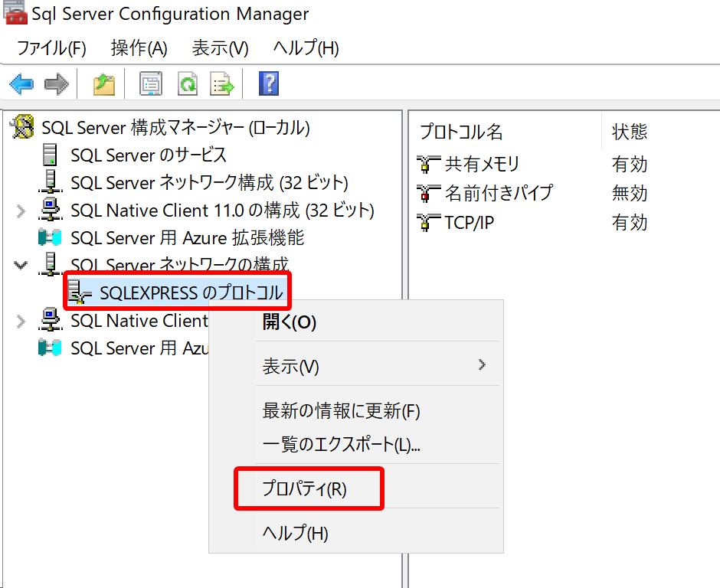Image resolution: width=720 pixels, height=588 pixels.
Task: Open help using the blue question mark icon
Action: (x=269, y=83)
